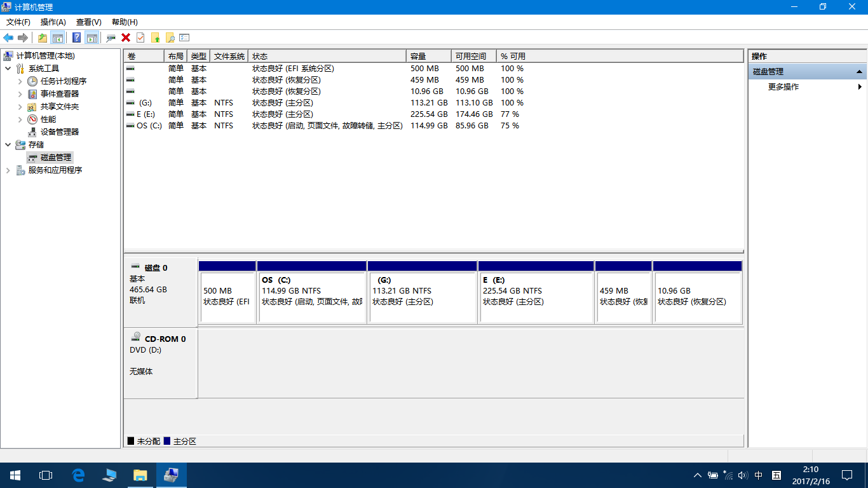Click the blue 主分区 legend swatch
This screenshot has height=488, width=868.
click(x=167, y=441)
